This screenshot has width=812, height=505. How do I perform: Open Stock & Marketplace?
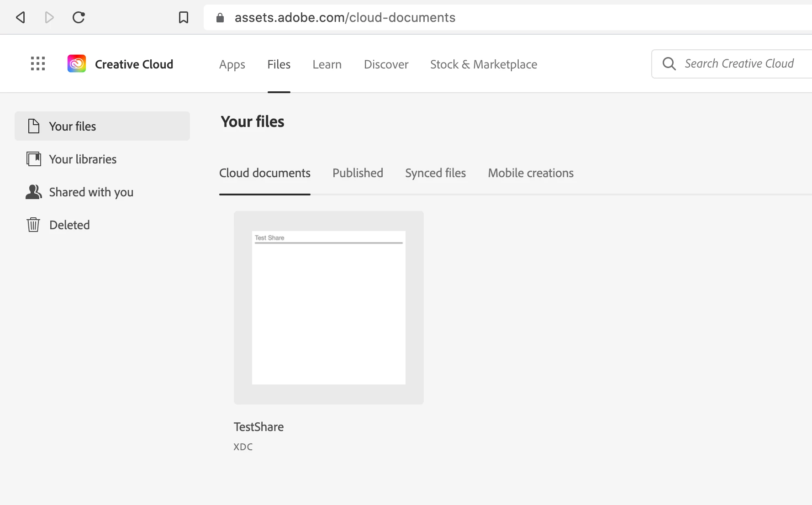(x=484, y=64)
